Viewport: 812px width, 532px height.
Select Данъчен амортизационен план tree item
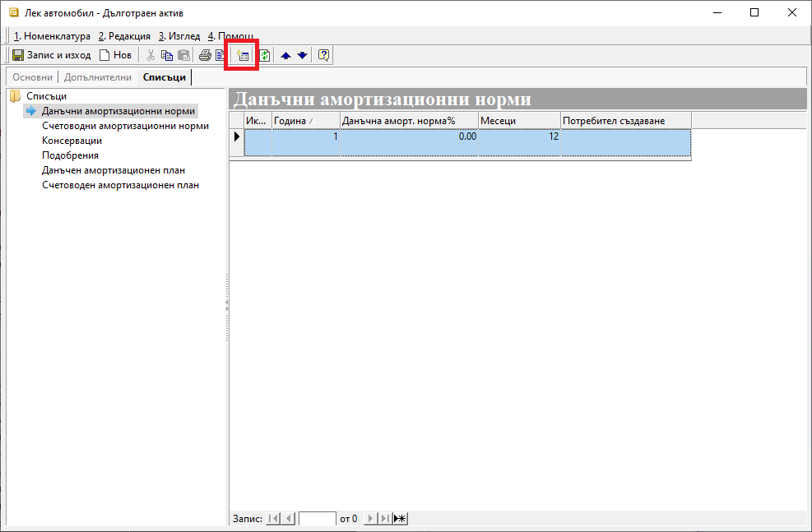tap(114, 170)
